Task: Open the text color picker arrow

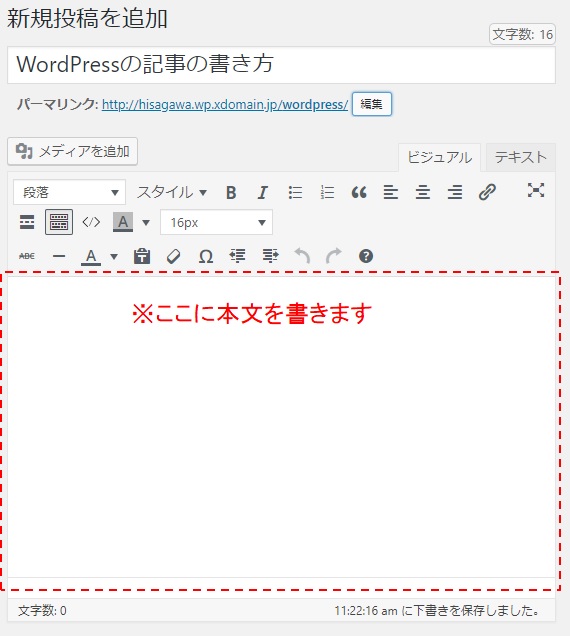Action: click(114, 256)
